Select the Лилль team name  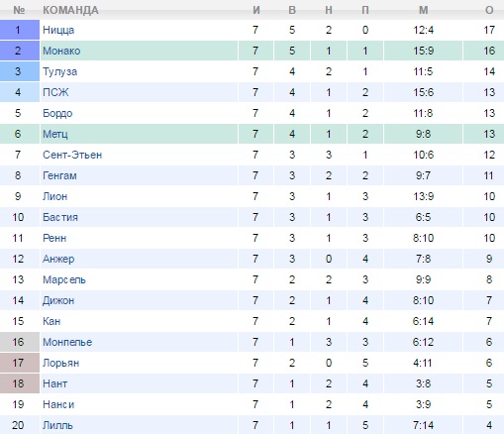(x=57, y=425)
